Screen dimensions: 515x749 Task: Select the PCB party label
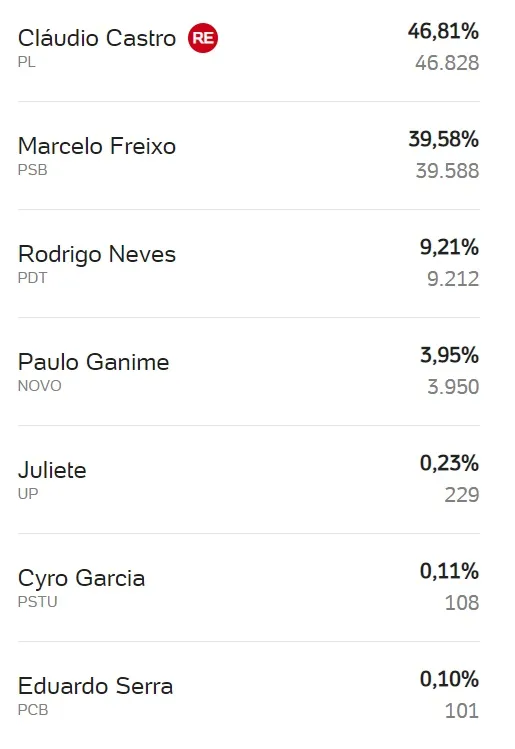[x=33, y=710]
